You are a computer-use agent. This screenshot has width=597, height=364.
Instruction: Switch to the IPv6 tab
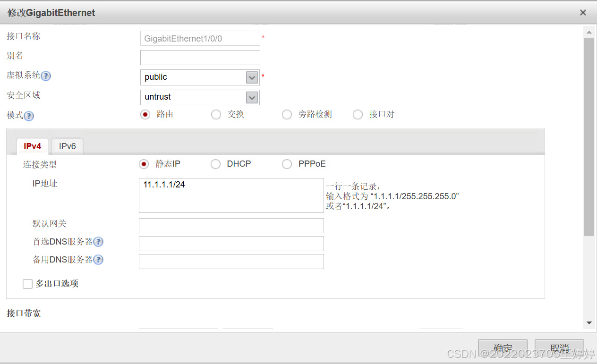coord(67,146)
